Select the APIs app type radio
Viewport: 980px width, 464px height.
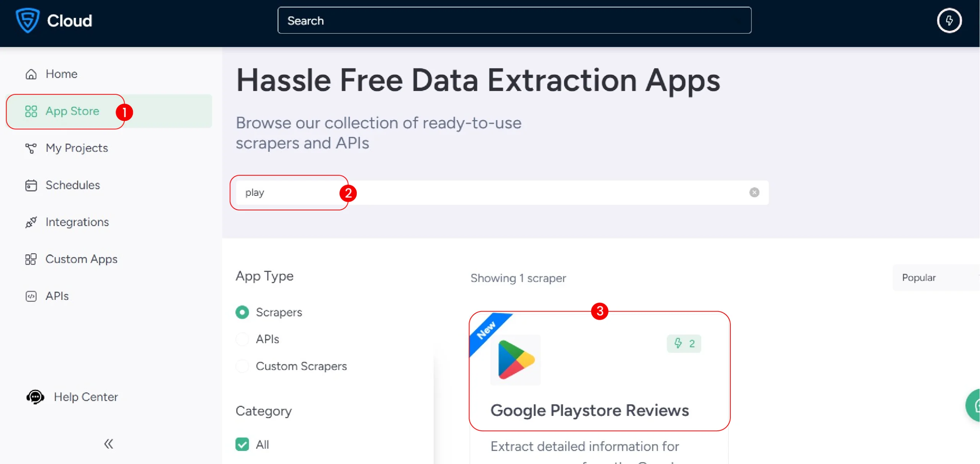click(242, 339)
